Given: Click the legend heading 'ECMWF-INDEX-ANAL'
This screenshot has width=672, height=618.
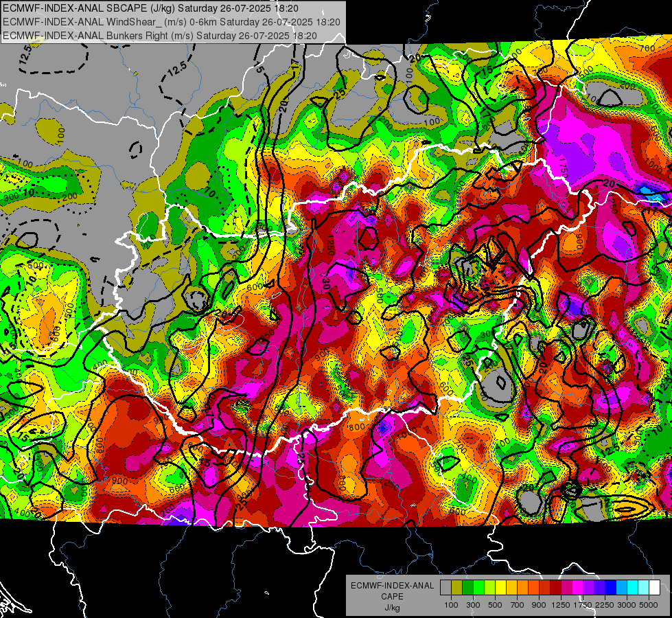Looking at the screenshot, I should pyautogui.click(x=392, y=586).
